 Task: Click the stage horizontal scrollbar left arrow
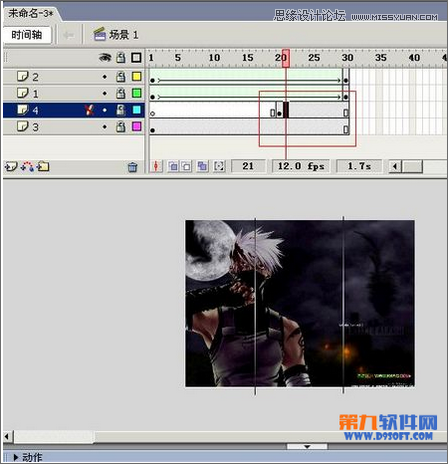point(7,436)
